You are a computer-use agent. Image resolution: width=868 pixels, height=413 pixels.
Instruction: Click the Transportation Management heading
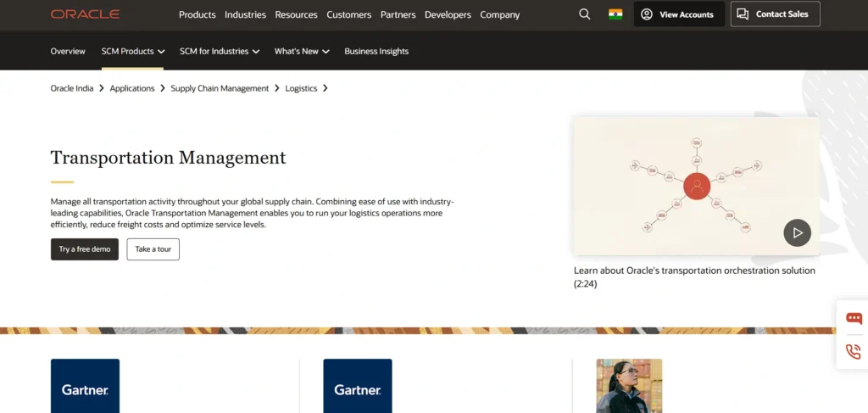(169, 158)
